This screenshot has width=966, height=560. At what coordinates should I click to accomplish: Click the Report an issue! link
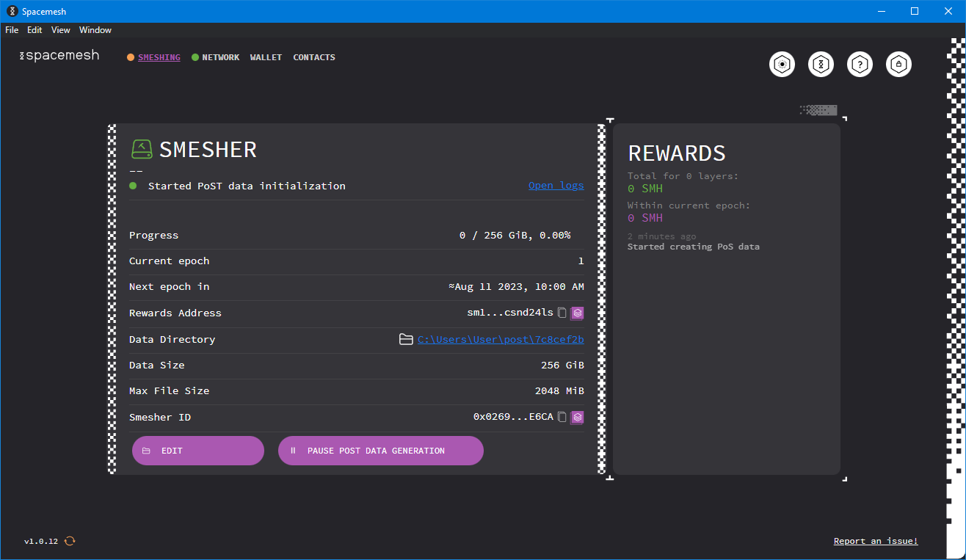click(x=876, y=541)
